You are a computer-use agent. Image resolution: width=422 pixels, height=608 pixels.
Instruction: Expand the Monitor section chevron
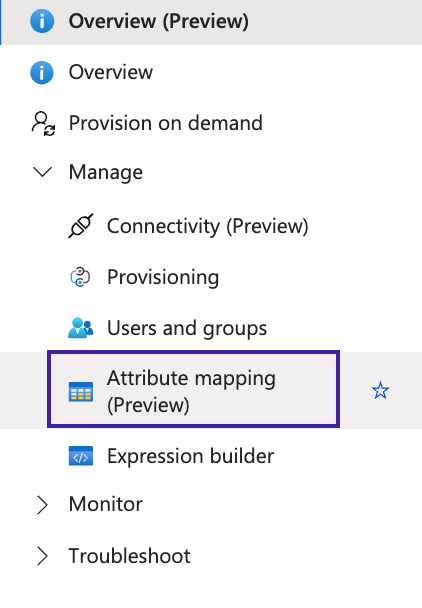[x=42, y=505]
